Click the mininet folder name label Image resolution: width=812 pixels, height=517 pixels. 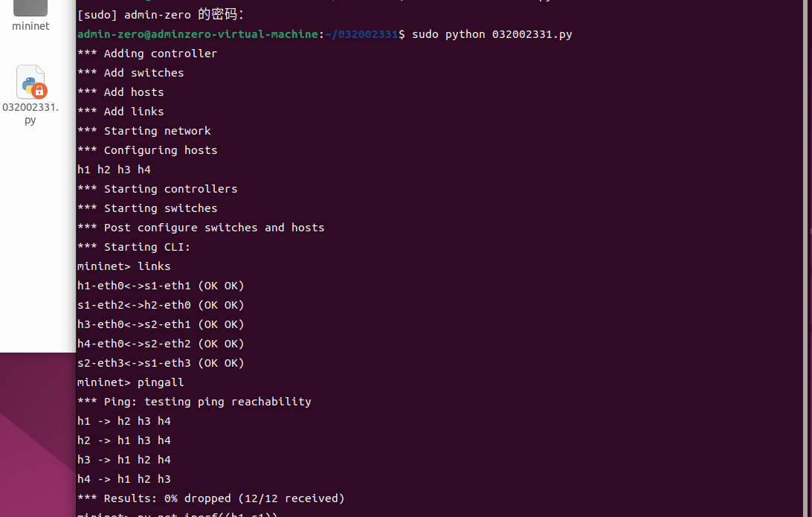click(x=30, y=26)
